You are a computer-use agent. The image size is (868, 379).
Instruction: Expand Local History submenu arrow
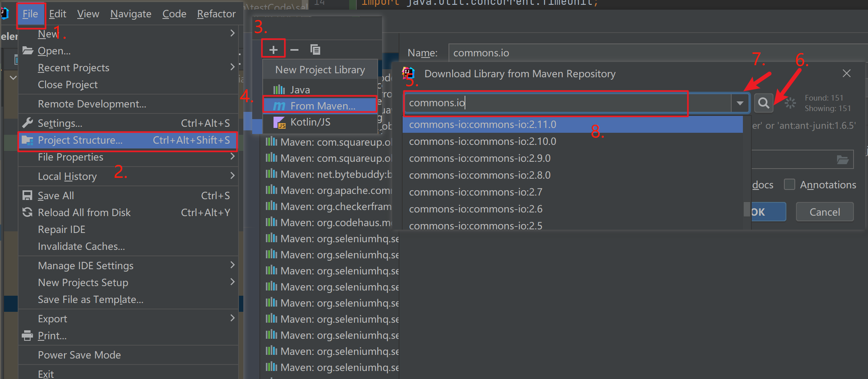pos(232,175)
